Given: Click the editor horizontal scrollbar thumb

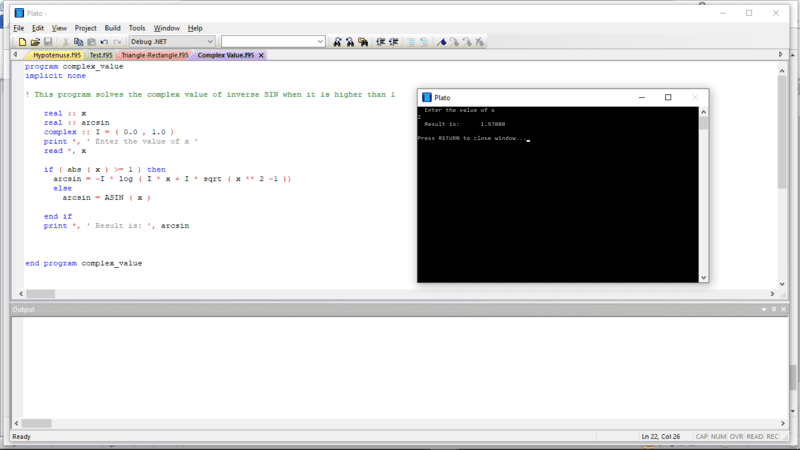Looking at the screenshot, I should [40, 294].
